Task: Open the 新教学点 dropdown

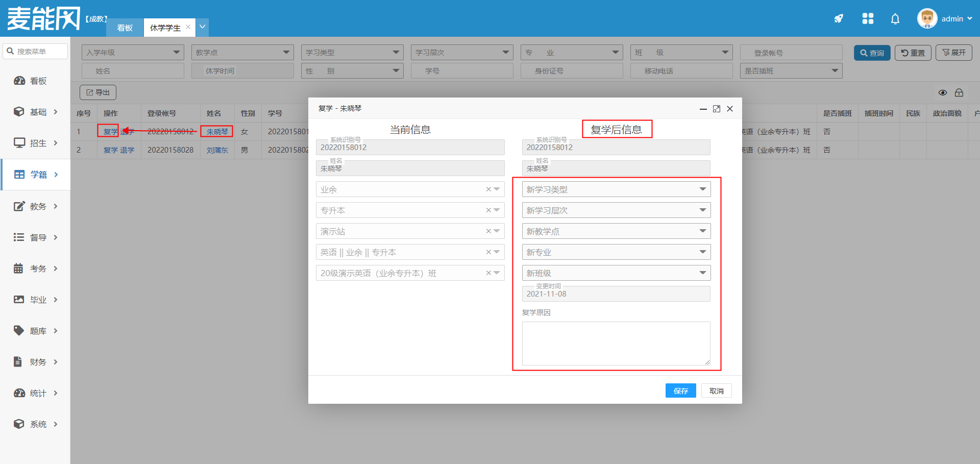Action: point(616,231)
